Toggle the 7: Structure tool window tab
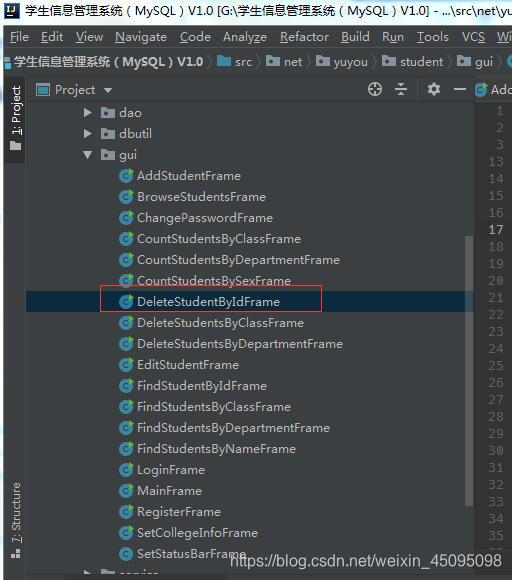512x580 pixels. click(x=16, y=520)
